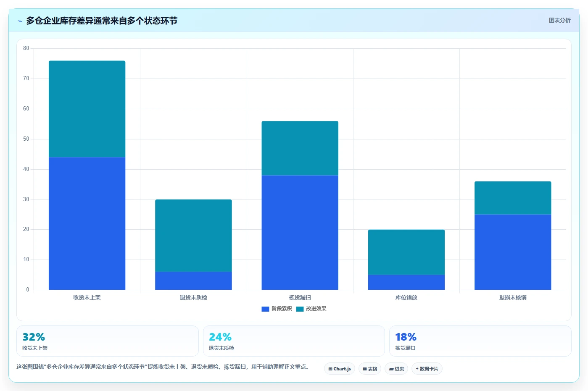Toggle the 阶段累积 legend swatch
Image resolution: width=588 pixels, height=391 pixels.
tap(265, 309)
